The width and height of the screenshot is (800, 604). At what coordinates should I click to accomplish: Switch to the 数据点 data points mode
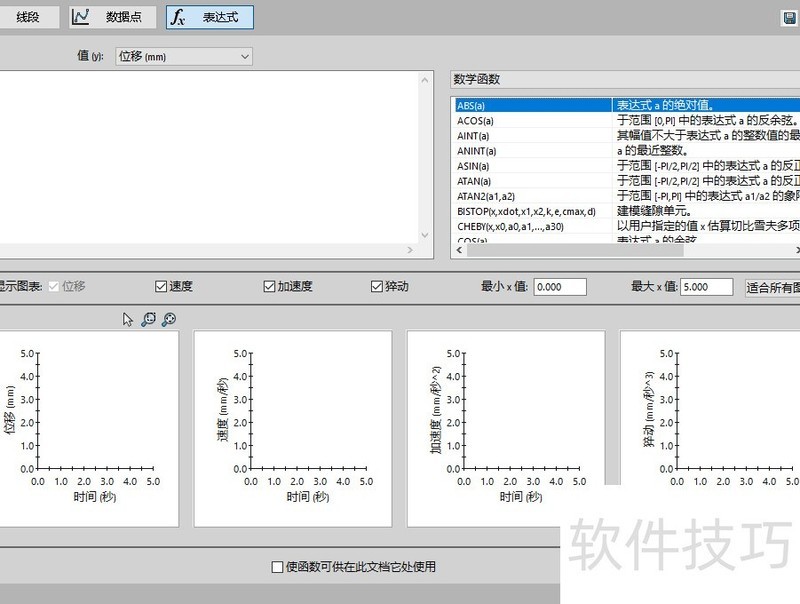coord(113,17)
